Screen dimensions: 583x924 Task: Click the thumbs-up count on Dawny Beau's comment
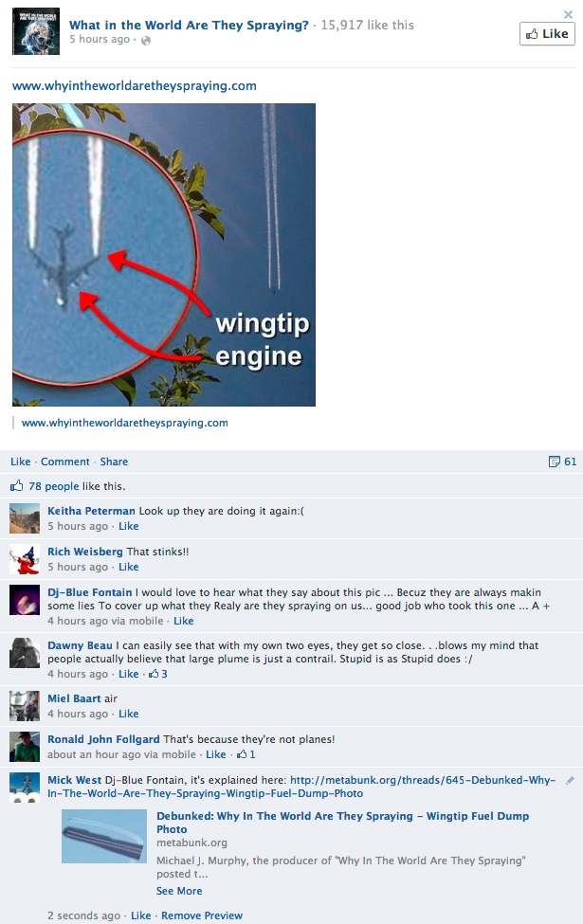pos(158,674)
